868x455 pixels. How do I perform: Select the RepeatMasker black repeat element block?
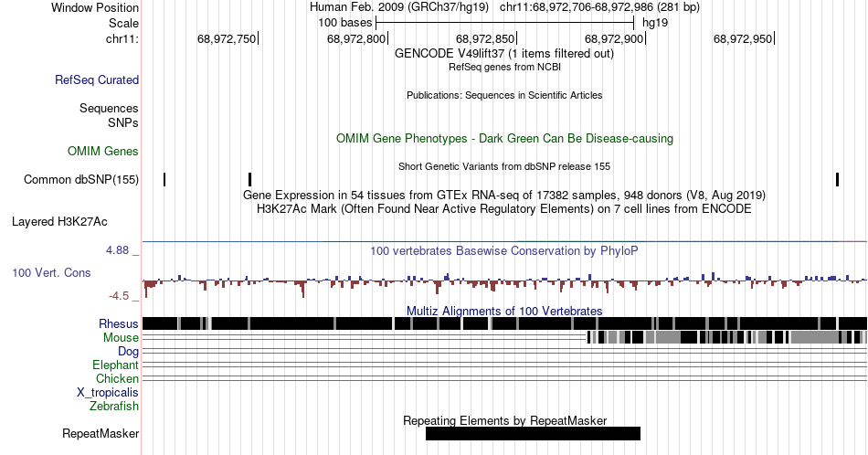coord(533,433)
